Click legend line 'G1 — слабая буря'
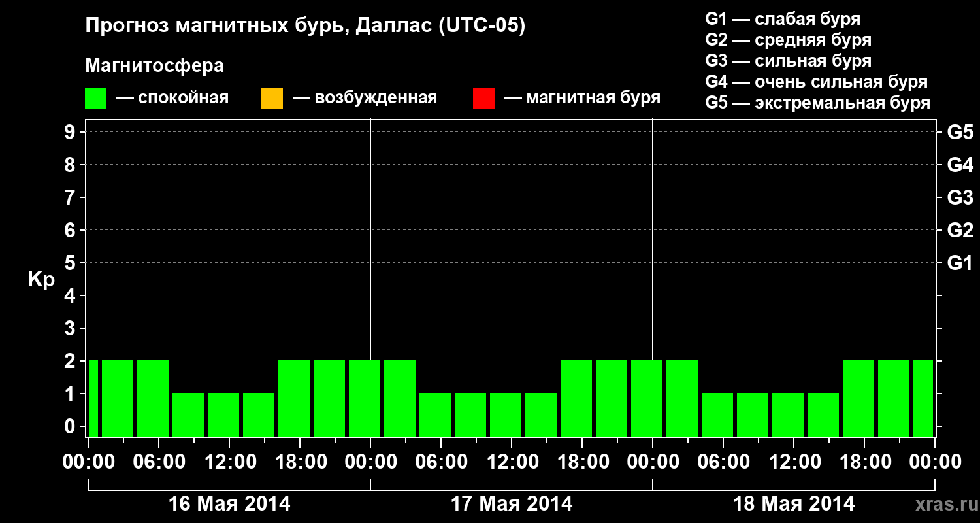 click(x=783, y=19)
